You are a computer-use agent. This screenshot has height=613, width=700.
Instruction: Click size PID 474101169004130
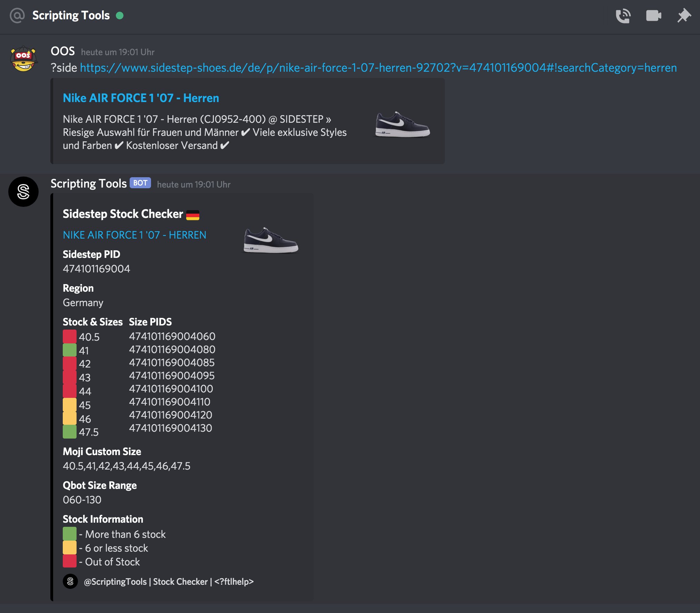pos(170,428)
